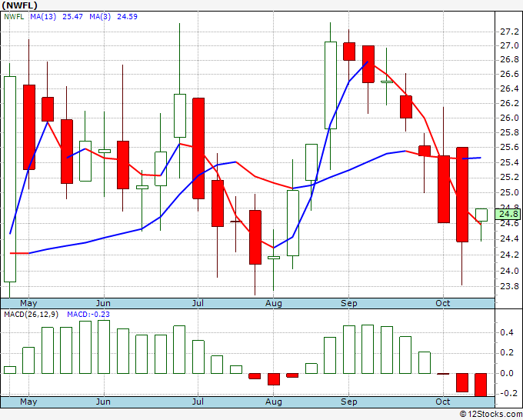523x420 pixels.
Task: Click Sep on the MACD panel time axis
Action: [349, 402]
